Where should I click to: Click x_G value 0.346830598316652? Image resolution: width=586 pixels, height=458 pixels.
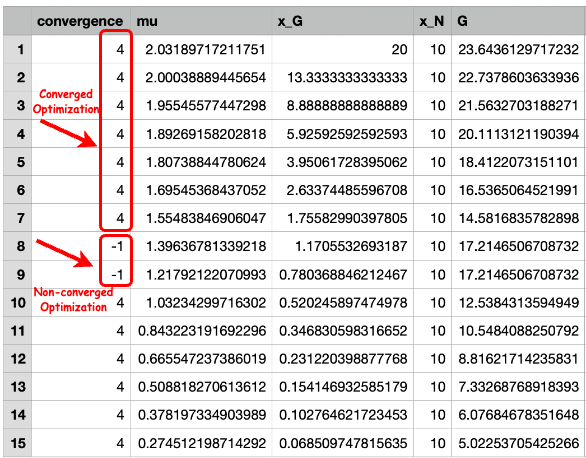click(343, 331)
